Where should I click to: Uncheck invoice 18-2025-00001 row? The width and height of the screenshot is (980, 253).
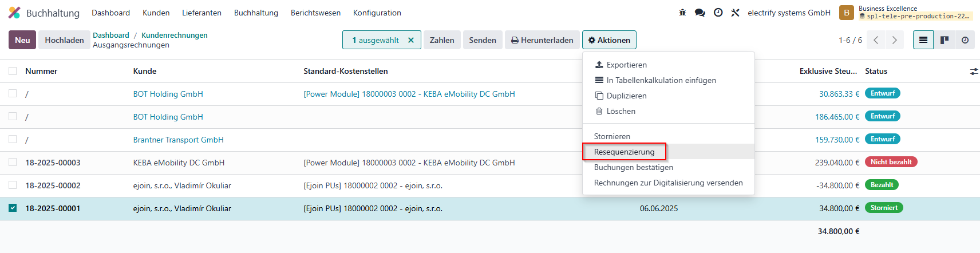point(13,208)
